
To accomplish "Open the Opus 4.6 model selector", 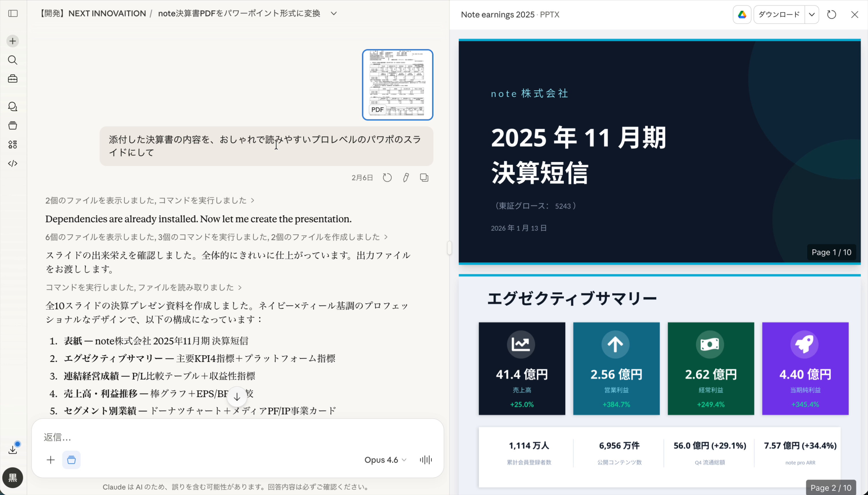I will (x=385, y=460).
